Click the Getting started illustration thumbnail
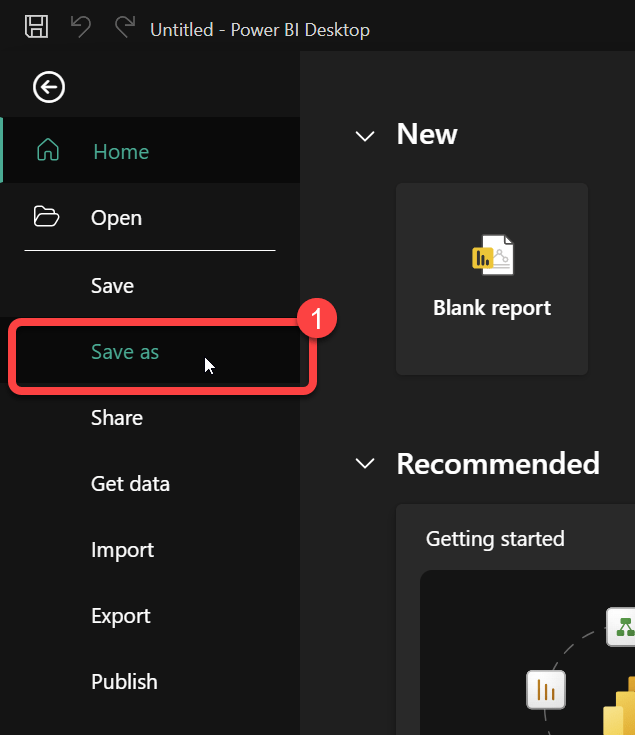This screenshot has width=635, height=735. (528, 652)
